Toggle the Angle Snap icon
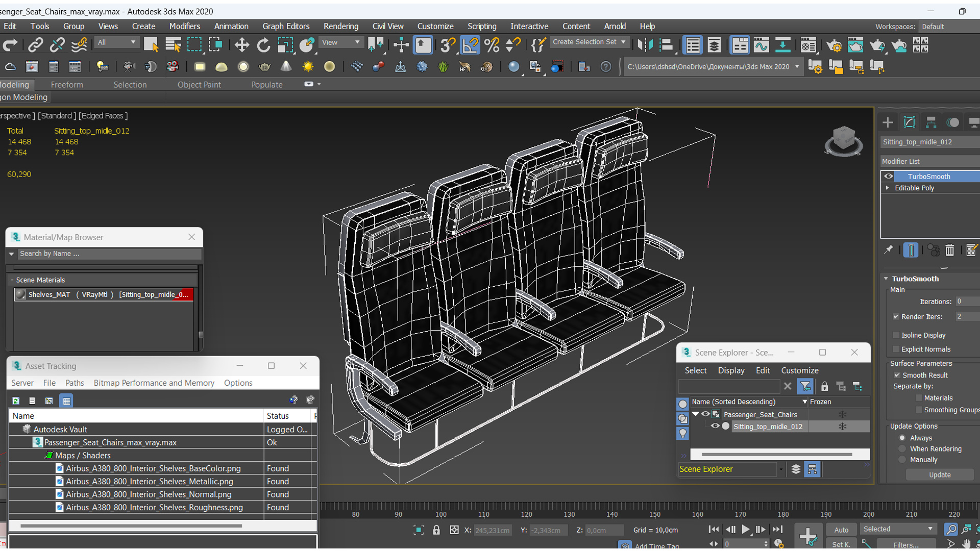This screenshot has height=551, width=980. point(470,45)
